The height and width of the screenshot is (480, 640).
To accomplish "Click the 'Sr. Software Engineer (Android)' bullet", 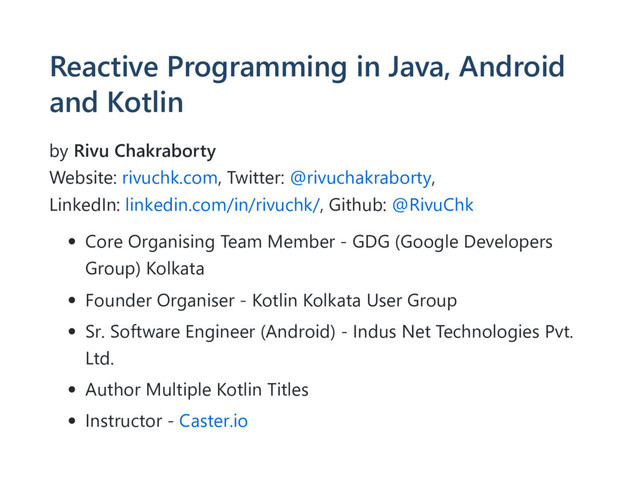I will click(x=329, y=345).
